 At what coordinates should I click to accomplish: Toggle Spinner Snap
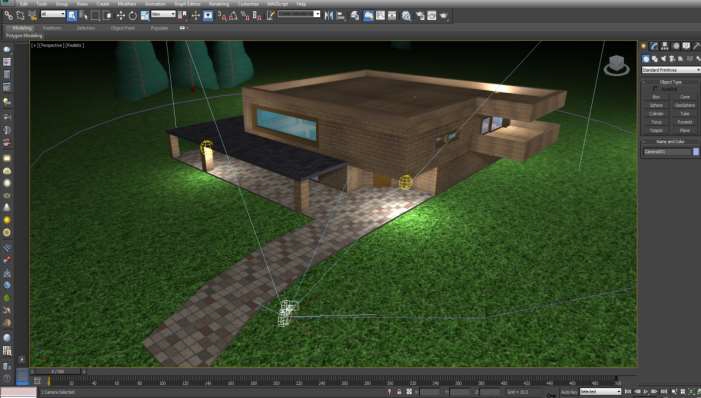click(x=257, y=16)
